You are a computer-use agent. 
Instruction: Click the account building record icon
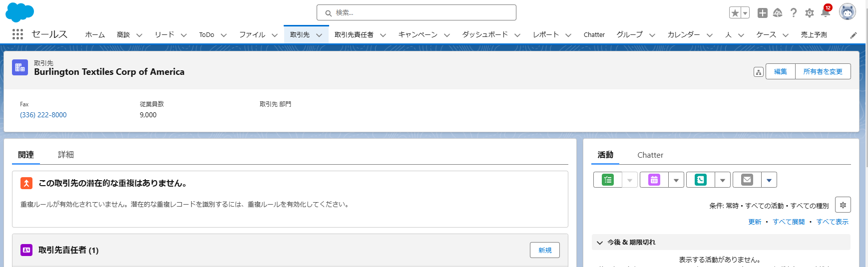coord(20,67)
